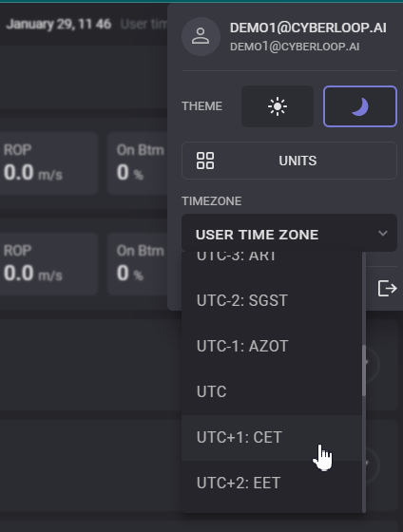Click the January 29 date header
This screenshot has width=403, height=532.
(x=59, y=24)
